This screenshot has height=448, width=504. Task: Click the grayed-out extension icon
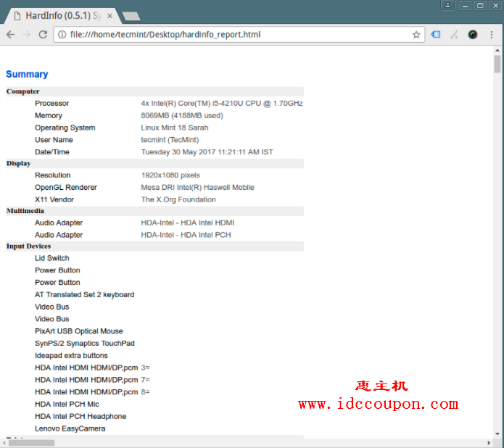pyautogui.click(x=454, y=35)
